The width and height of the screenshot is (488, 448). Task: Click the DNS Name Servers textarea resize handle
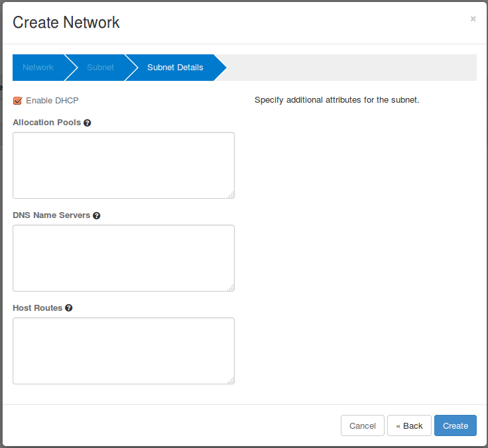(x=230, y=288)
